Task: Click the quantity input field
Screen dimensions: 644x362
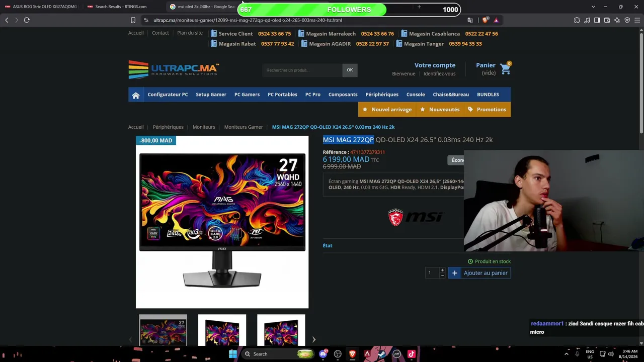Action: 432,273
